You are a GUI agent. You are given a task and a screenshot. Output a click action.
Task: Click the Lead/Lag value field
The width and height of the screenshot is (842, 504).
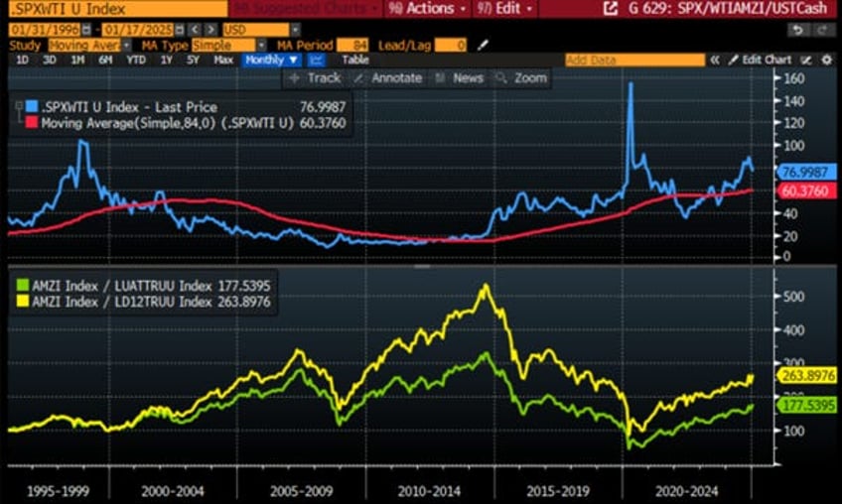coord(451,45)
